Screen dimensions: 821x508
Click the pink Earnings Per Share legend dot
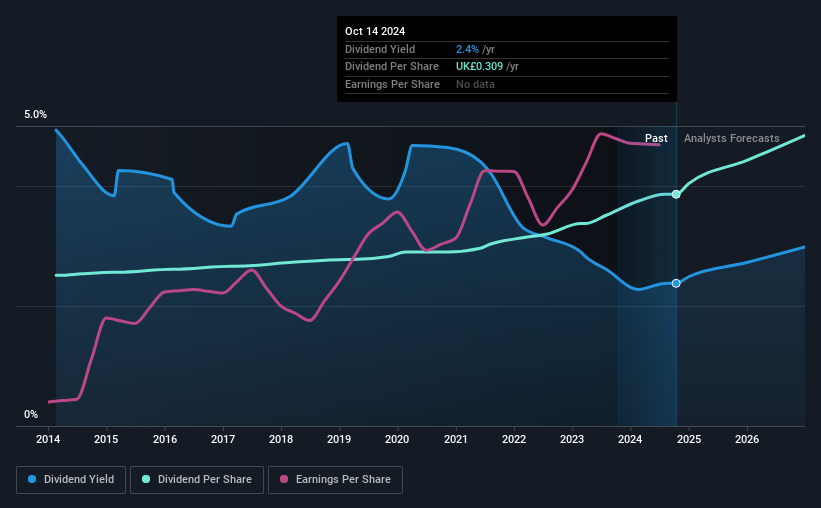[284, 479]
